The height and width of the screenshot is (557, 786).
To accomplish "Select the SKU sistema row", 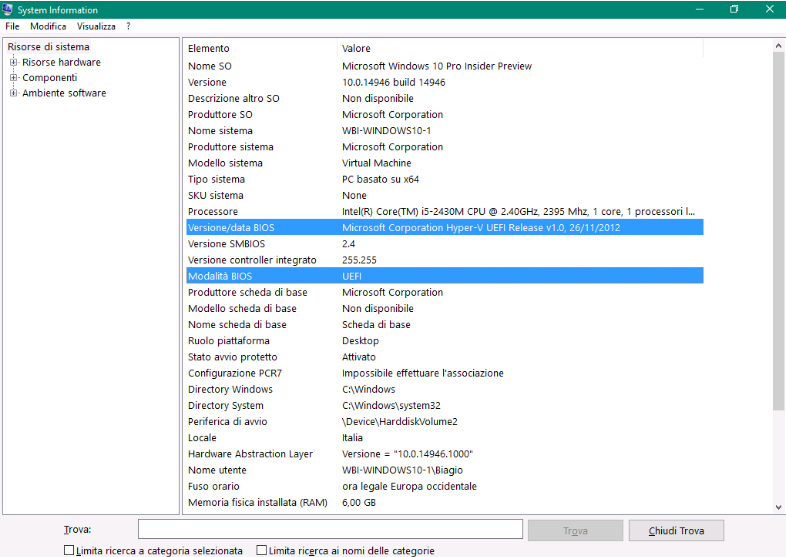I will click(x=445, y=196).
